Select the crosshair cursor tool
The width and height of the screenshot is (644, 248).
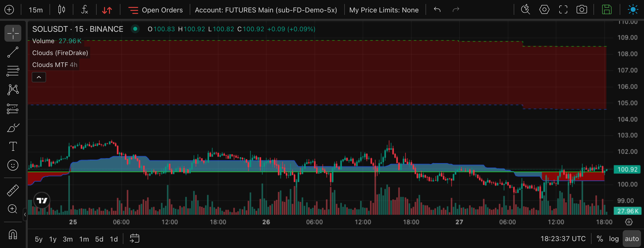tap(13, 33)
